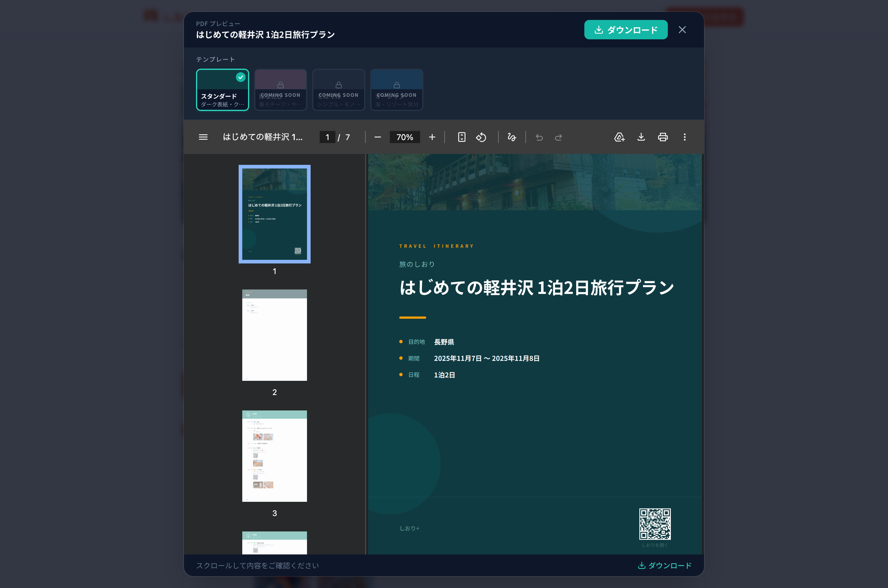Click the しおりを開く caption under QR
The image size is (888, 588).
pos(655,545)
